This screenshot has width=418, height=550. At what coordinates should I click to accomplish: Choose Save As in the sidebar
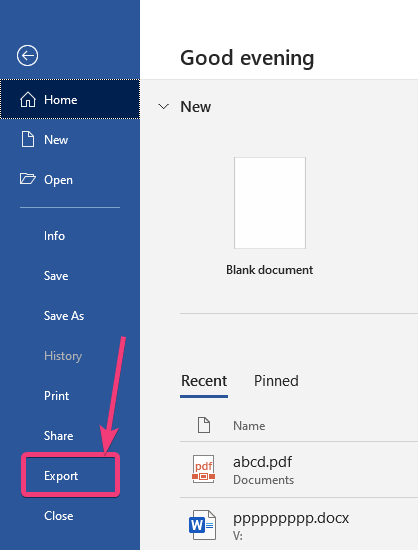click(64, 316)
